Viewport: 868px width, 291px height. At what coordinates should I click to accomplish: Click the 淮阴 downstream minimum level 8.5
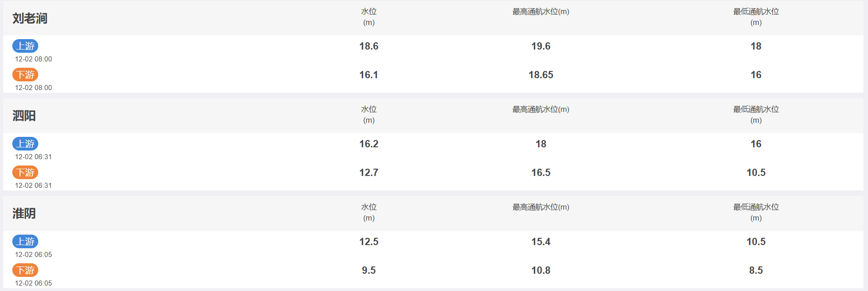[756, 270]
